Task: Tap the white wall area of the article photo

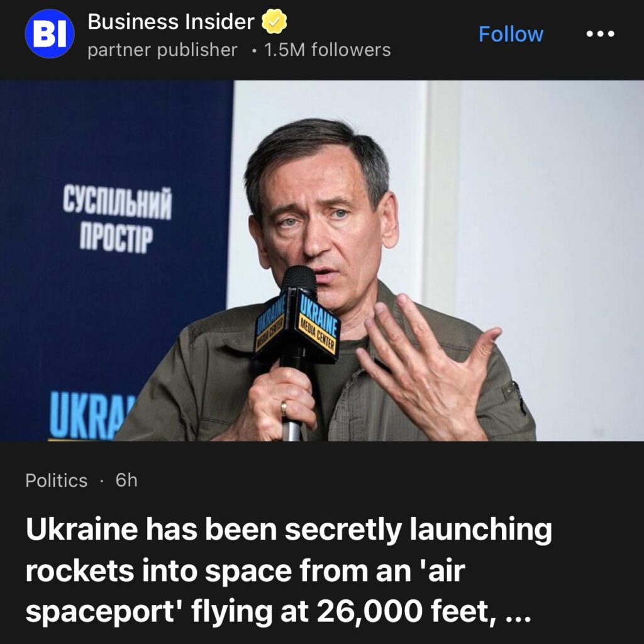Action: (550, 206)
